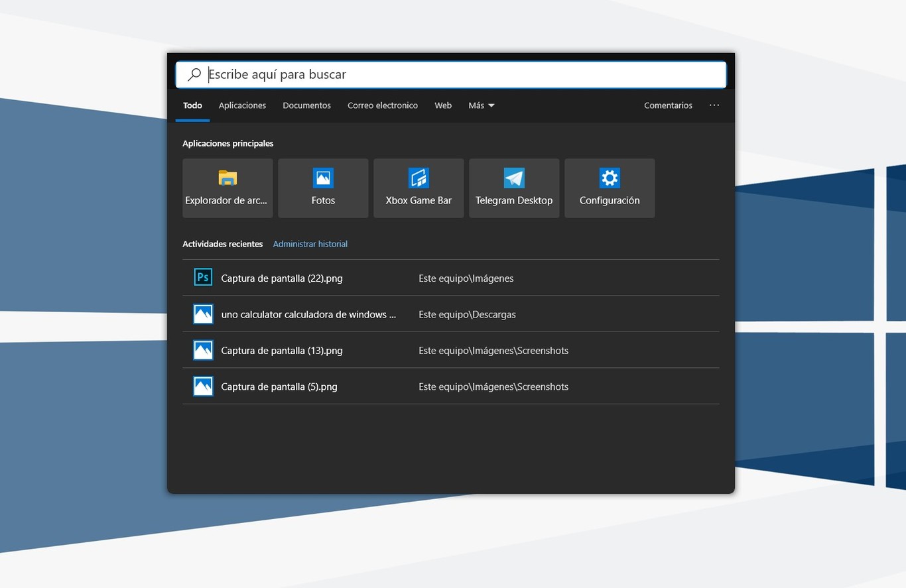
Task: Open Captura de pantalla (5).png
Action: tap(279, 386)
